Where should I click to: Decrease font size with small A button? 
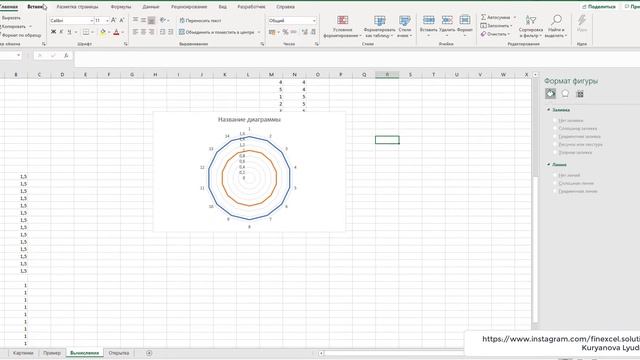click(122, 20)
